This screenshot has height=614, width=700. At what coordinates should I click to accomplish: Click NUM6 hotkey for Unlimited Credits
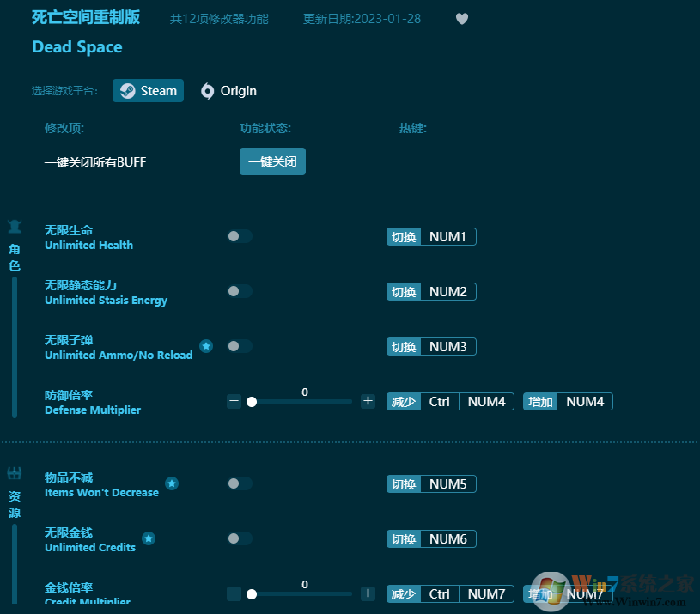(447, 539)
